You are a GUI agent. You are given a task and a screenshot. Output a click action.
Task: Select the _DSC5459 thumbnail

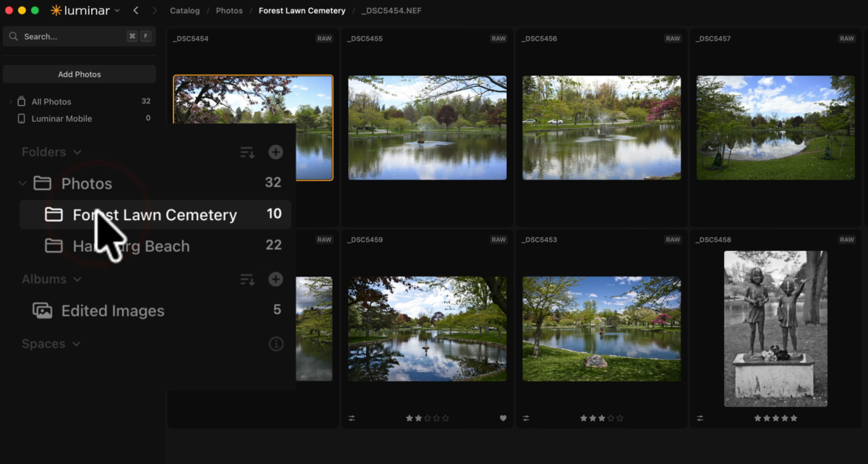[x=427, y=329]
